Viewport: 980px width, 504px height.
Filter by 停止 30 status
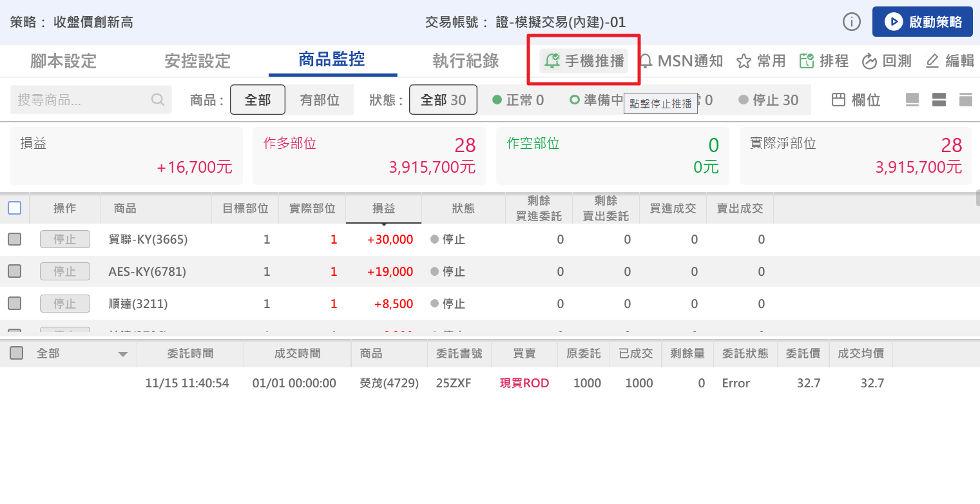point(768,100)
